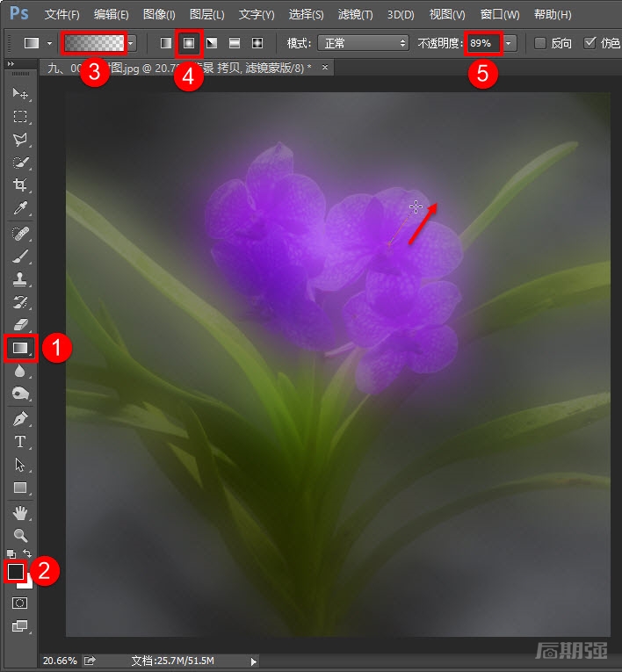The image size is (622, 672).
Task: Change the screen mode
Action: [x=20, y=626]
